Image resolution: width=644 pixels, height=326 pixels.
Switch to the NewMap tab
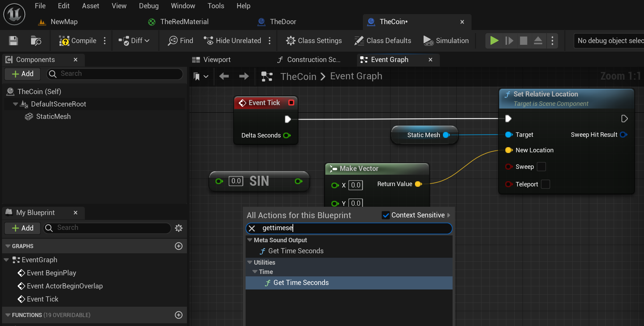click(x=59, y=22)
